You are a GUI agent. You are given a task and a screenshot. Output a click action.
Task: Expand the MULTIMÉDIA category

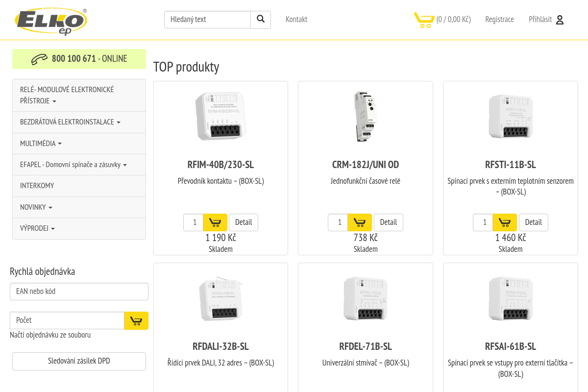click(x=79, y=144)
